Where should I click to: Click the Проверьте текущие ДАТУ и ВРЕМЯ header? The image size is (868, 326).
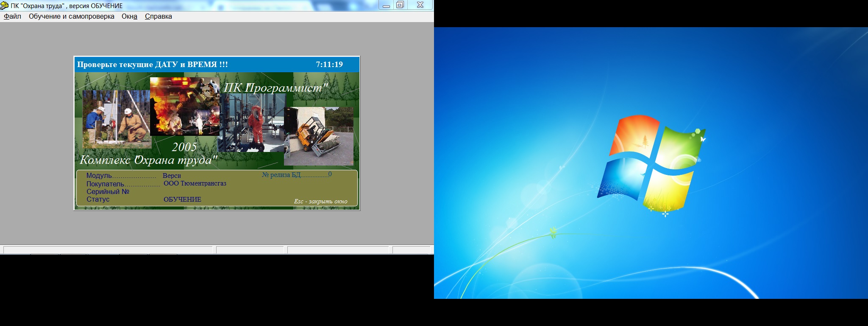153,65
